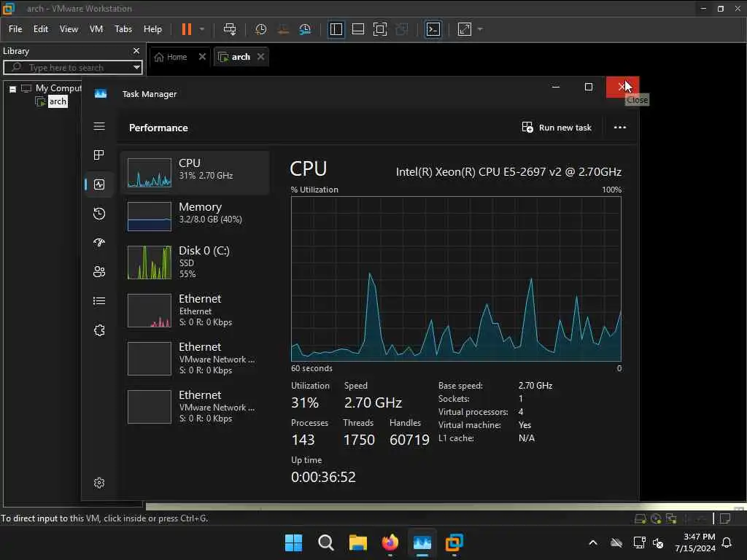The height and width of the screenshot is (560, 747).
Task: Click VMware pause VM button
Action: [187, 29]
